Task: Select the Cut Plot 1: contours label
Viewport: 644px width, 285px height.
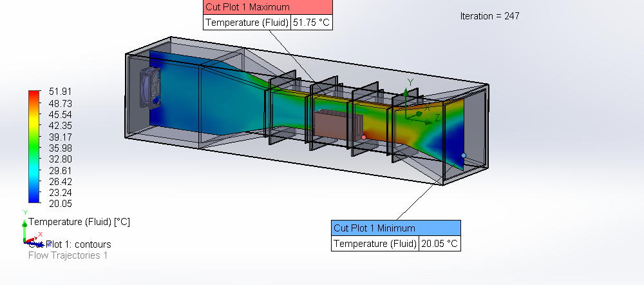Action: tap(70, 244)
